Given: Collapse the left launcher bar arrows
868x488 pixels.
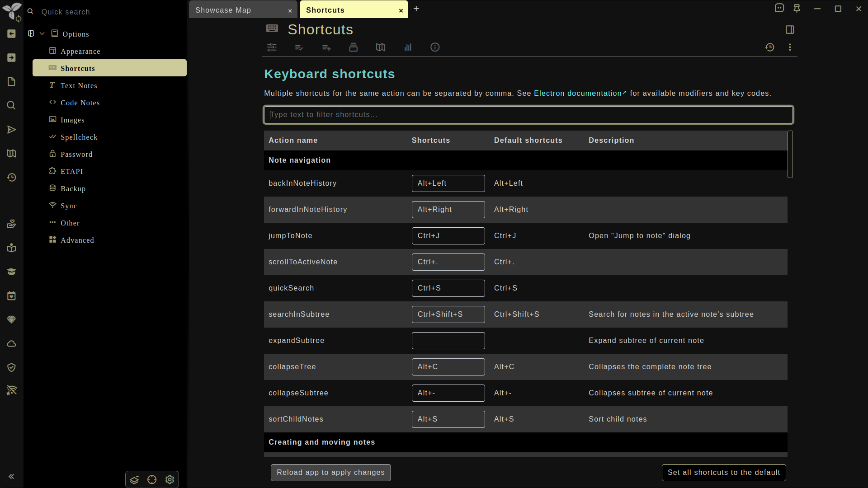Looking at the screenshot, I should pos(12,476).
